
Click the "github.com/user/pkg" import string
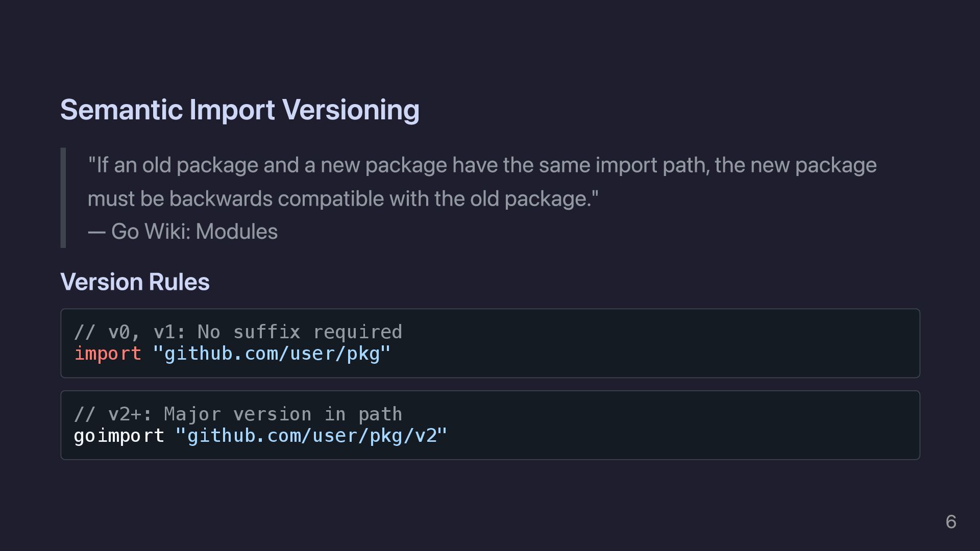pyautogui.click(x=272, y=354)
